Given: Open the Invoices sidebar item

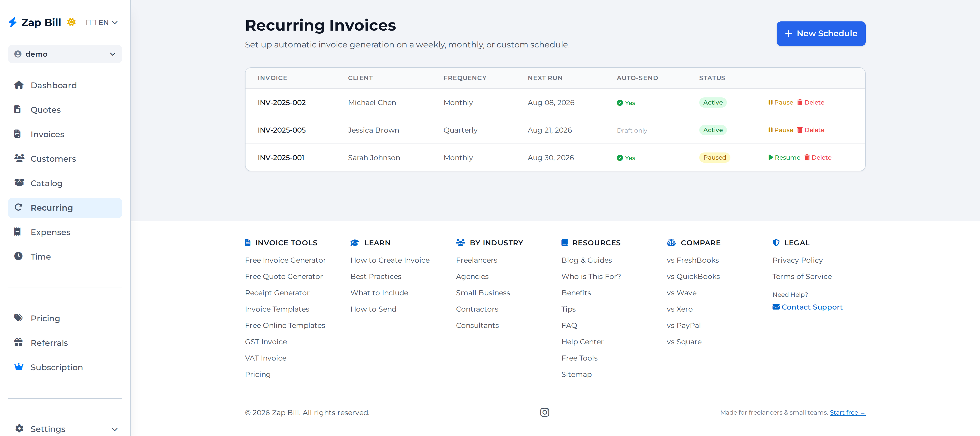Looking at the screenshot, I should 65,134.
